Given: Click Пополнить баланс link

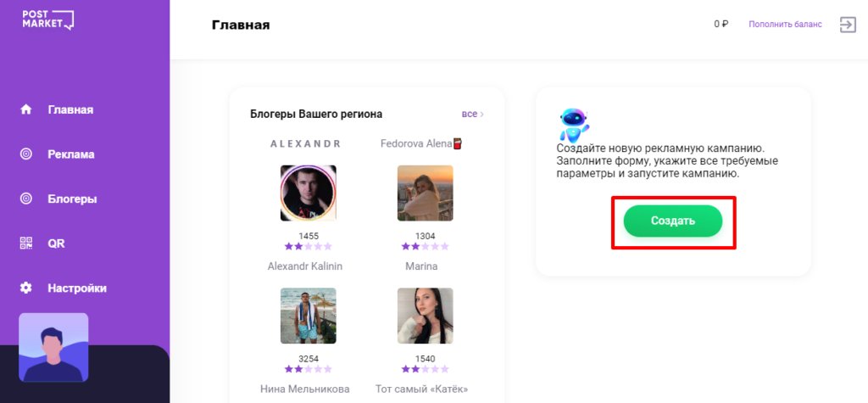Looking at the screenshot, I should (x=785, y=25).
